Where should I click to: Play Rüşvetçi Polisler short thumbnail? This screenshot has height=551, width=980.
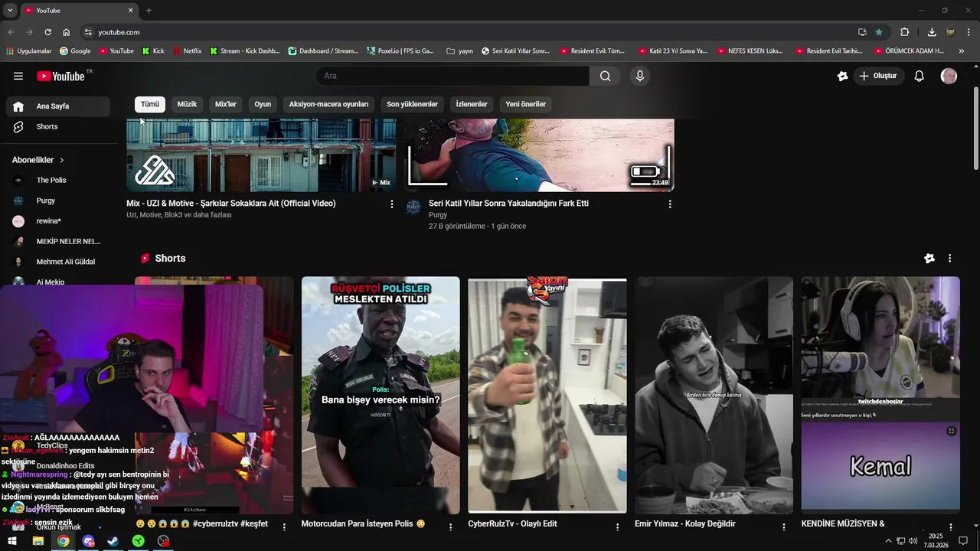coord(381,395)
